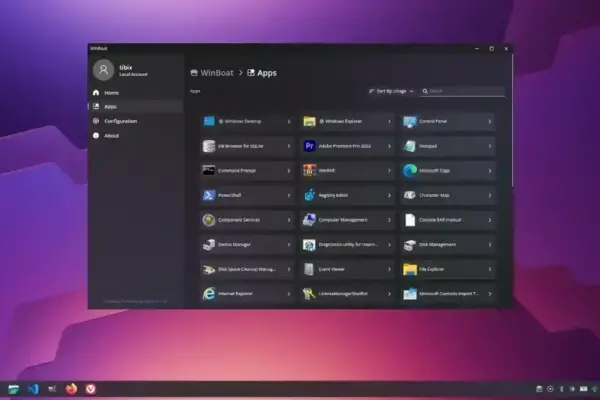
Task: Click the search magnifier icon
Action: tap(425, 91)
